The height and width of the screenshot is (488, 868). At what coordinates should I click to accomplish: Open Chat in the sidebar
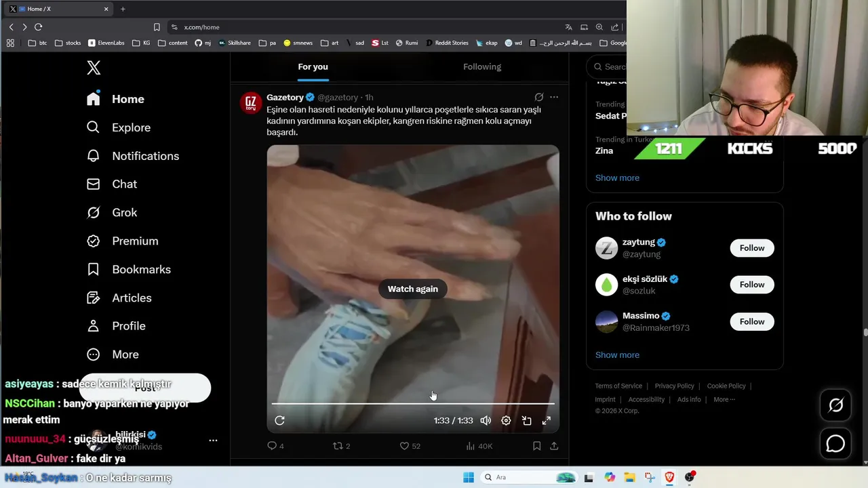112,184
